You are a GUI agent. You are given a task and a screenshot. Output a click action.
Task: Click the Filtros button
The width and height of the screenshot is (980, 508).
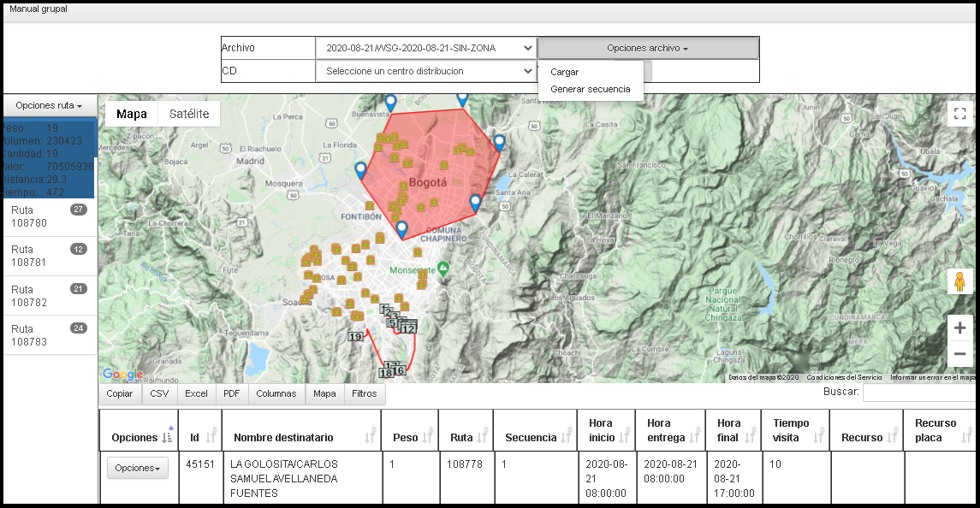pos(364,393)
